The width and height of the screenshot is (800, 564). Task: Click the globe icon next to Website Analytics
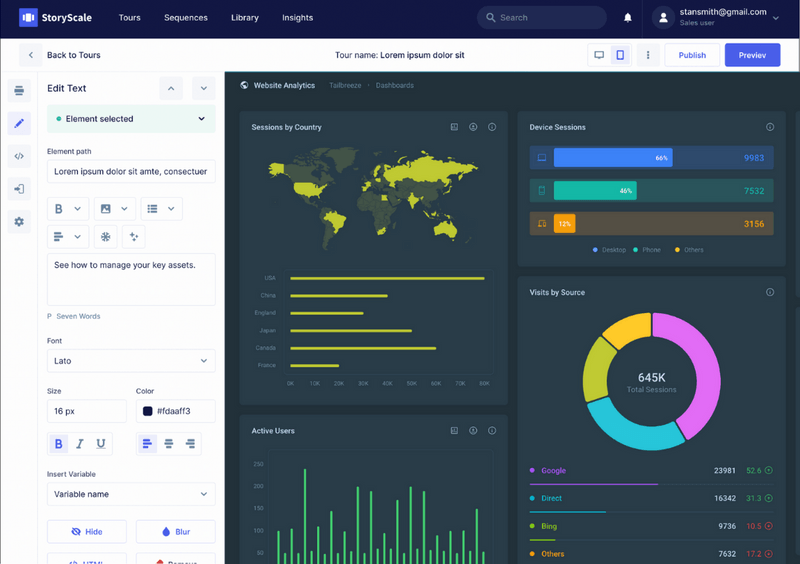pyautogui.click(x=244, y=85)
